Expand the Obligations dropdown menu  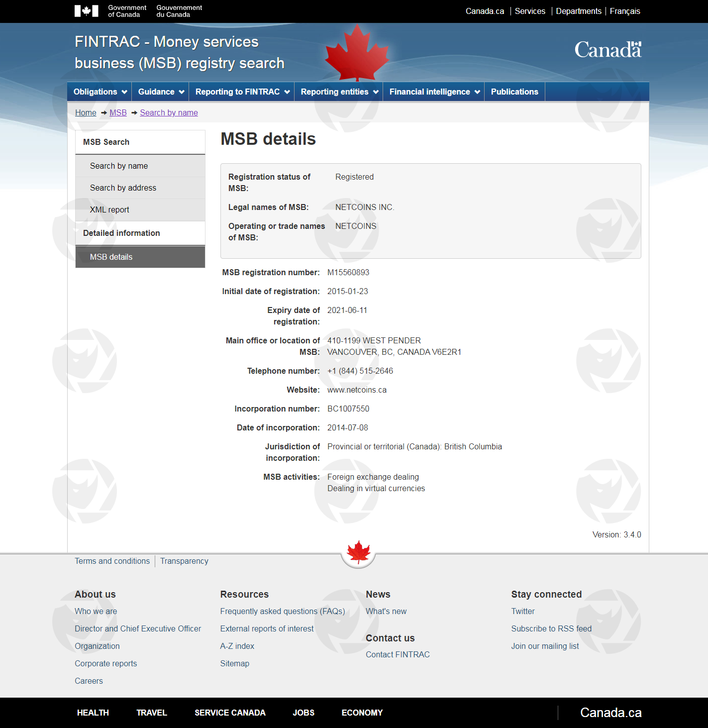(x=100, y=92)
